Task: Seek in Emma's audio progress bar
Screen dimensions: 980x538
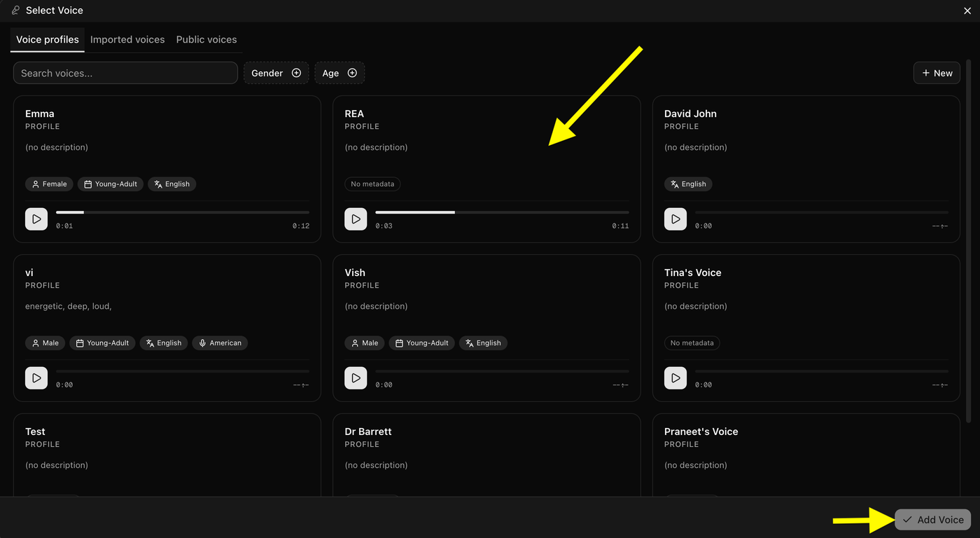Action: [183, 212]
